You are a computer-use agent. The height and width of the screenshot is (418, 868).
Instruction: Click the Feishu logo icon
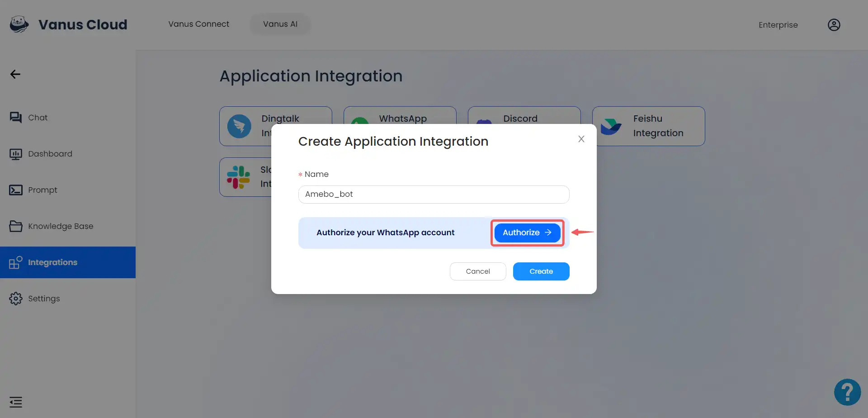click(x=611, y=126)
